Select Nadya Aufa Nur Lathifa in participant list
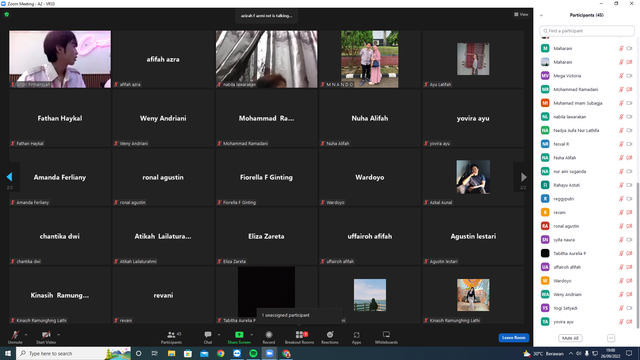The width and height of the screenshot is (640, 360). click(587, 130)
